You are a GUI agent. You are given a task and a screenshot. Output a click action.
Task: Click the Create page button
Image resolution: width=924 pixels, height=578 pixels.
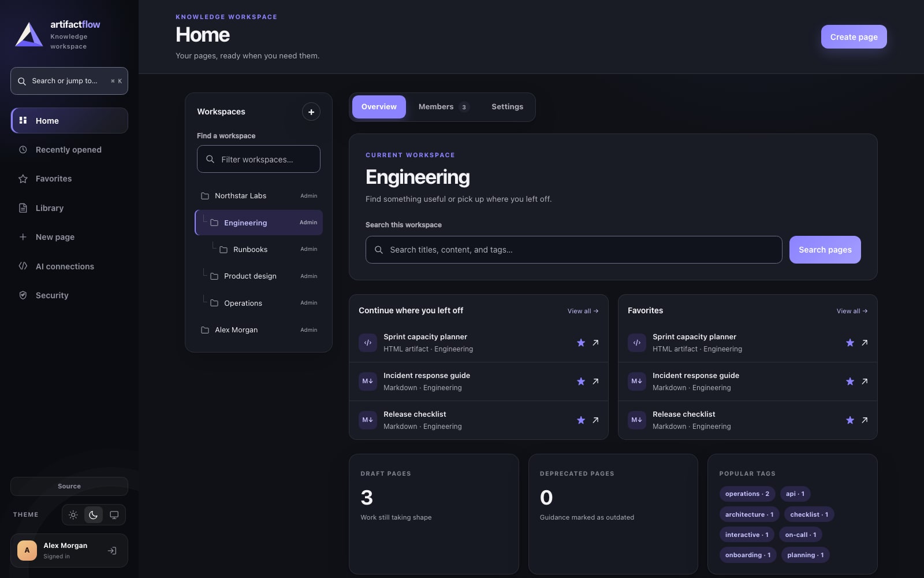click(x=854, y=37)
